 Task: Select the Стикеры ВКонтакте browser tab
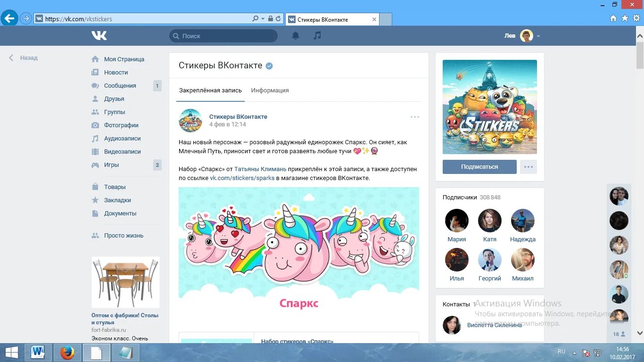[332, 19]
